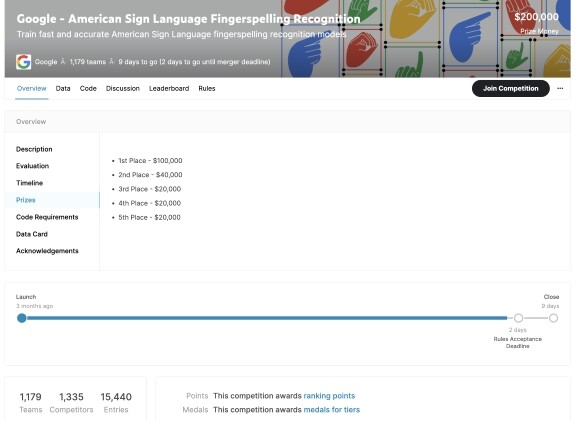Screen dimensions: 580x421
Task: Click the Google logo icon
Action: point(23,62)
